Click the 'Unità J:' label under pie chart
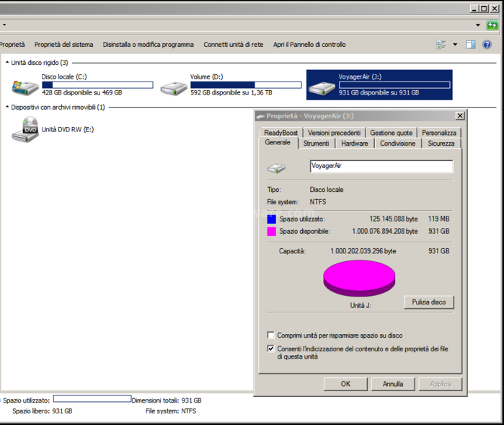Image resolution: width=504 pixels, height=425 pixels. (x=361, y=306)
